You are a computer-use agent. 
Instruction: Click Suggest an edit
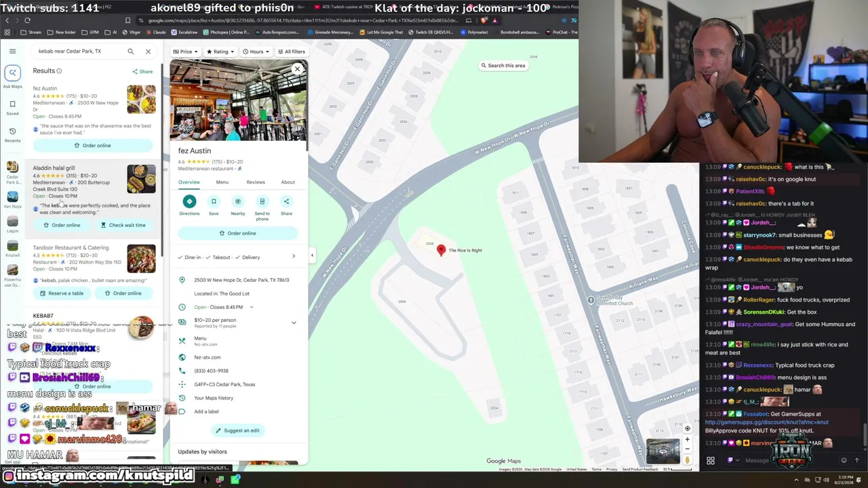(x=238, y=430)
